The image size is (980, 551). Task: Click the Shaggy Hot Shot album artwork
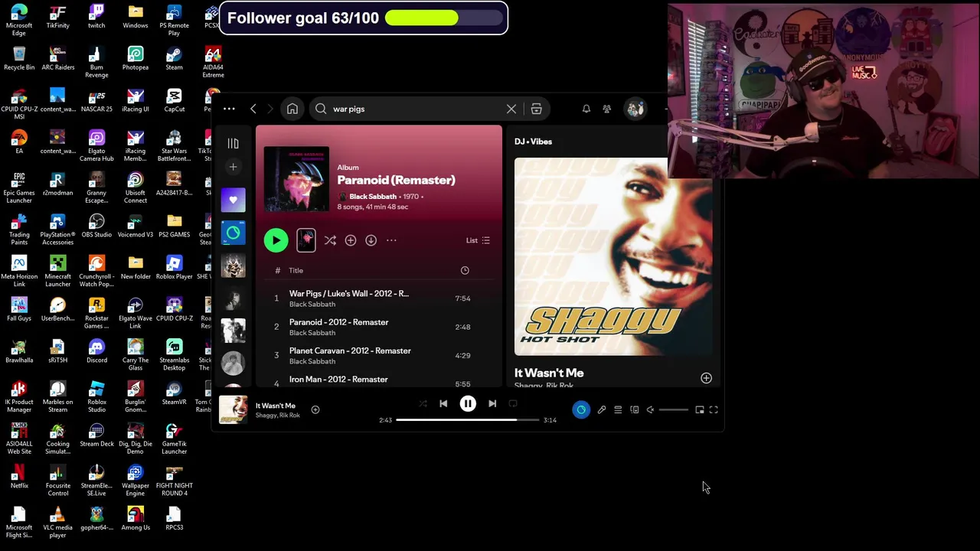pos(613,256)
